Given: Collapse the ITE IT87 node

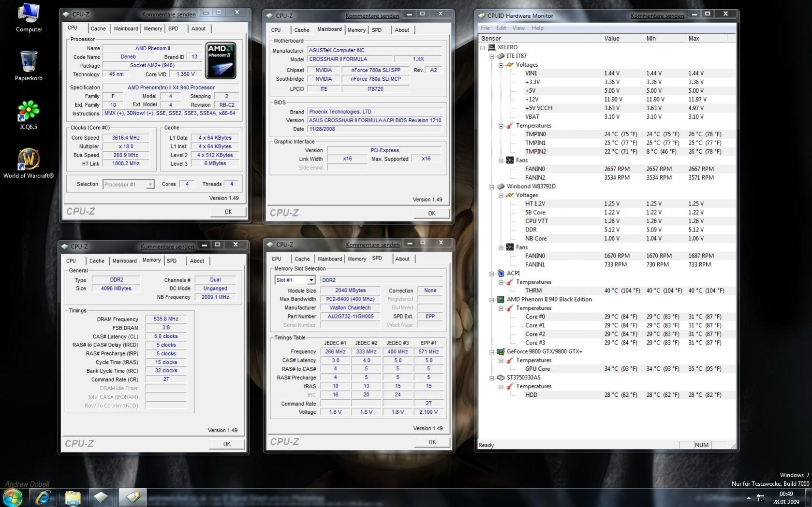Looking at the screenshot, I should 492,56.
